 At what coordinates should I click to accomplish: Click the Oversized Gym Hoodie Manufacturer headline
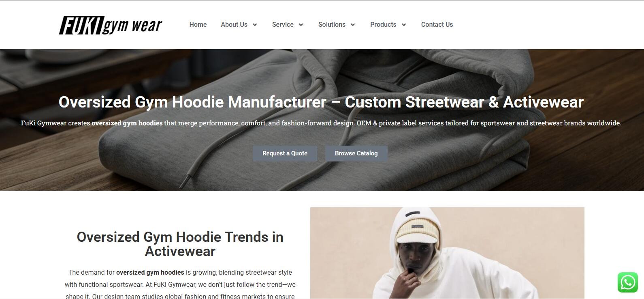coord(321,102)
